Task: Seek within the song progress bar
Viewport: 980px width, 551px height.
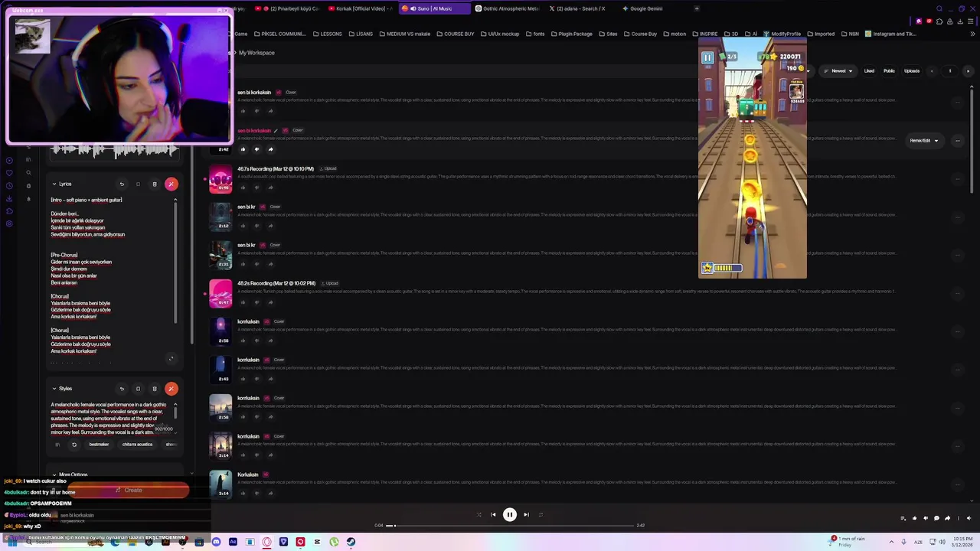Action: pos(510,526)
